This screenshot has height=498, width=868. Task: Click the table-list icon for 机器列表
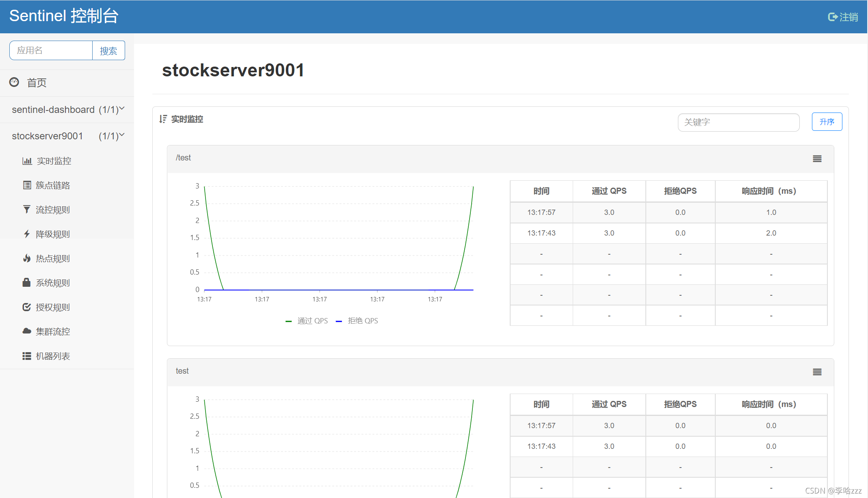[27, 356]
